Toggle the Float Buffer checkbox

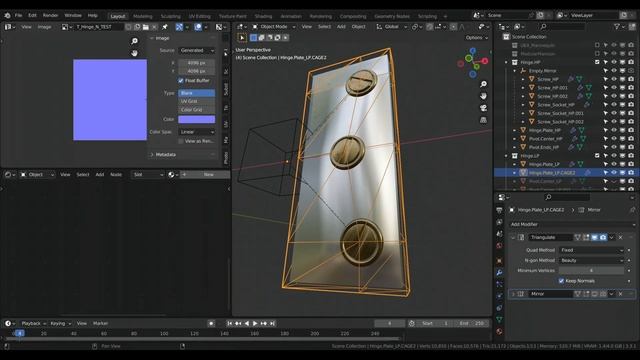[x=181, y=80]
